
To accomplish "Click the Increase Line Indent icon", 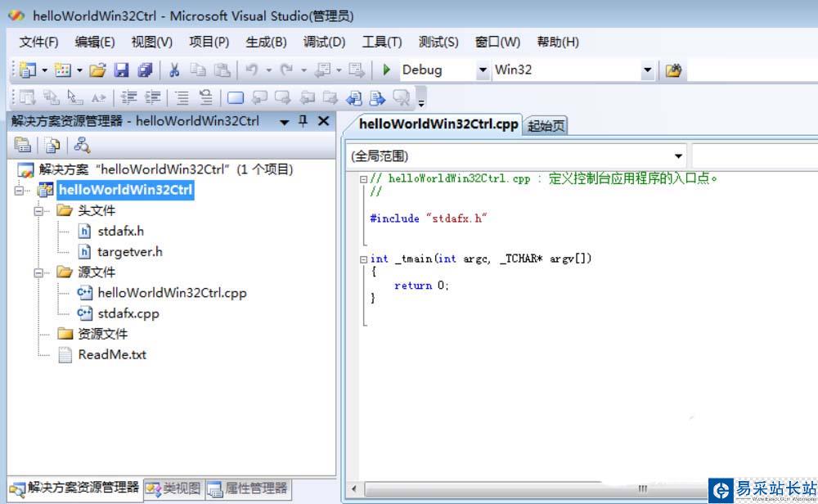I will point(152,97).
